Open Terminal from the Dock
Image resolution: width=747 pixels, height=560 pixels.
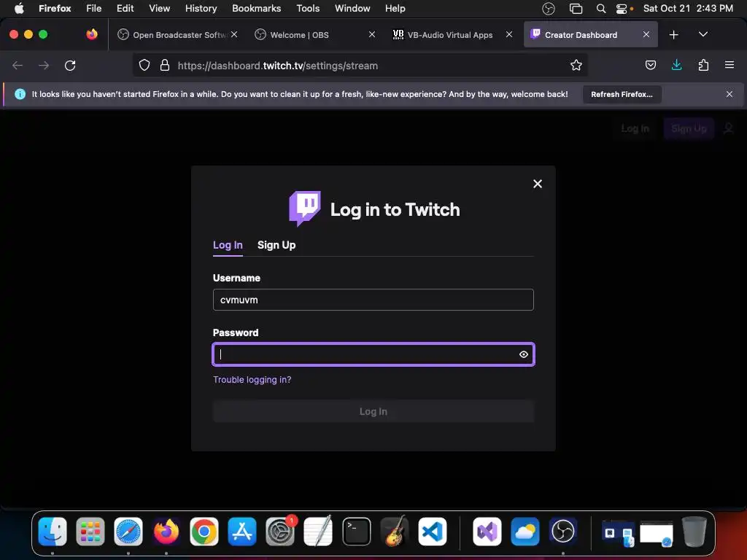tap(356, 531)
